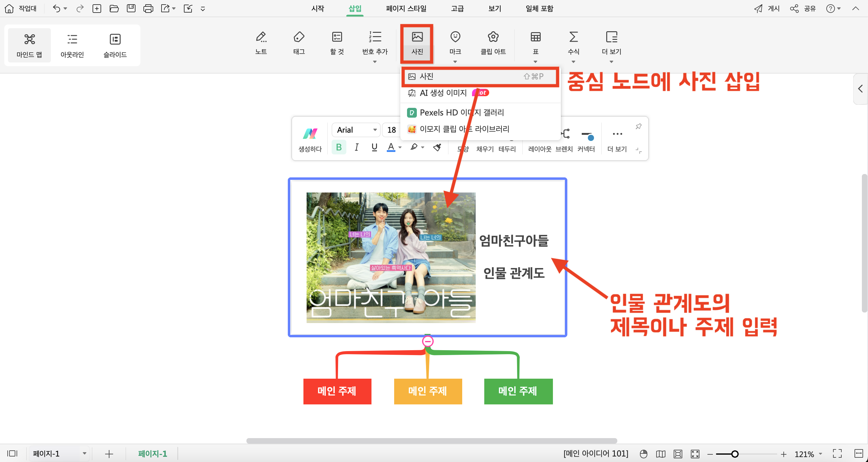This screenshot has width=868, height=462.
Task: Insert a 태그 tag
Action: [299, 43]
